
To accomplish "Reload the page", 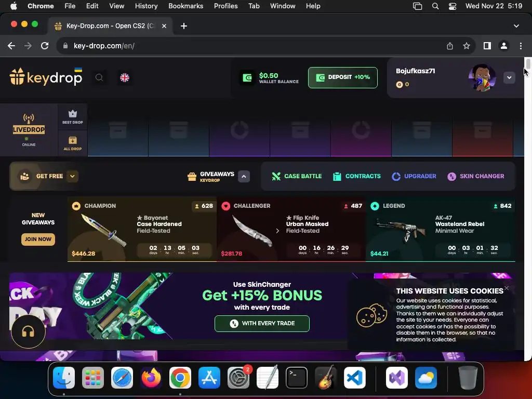I will point(45,46).
